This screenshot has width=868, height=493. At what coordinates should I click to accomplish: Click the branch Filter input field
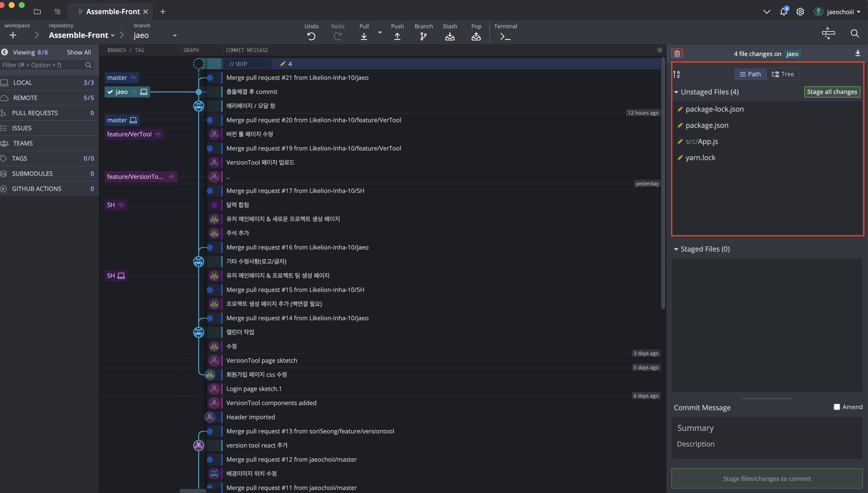pyautogui.click(x=47, y=65)
